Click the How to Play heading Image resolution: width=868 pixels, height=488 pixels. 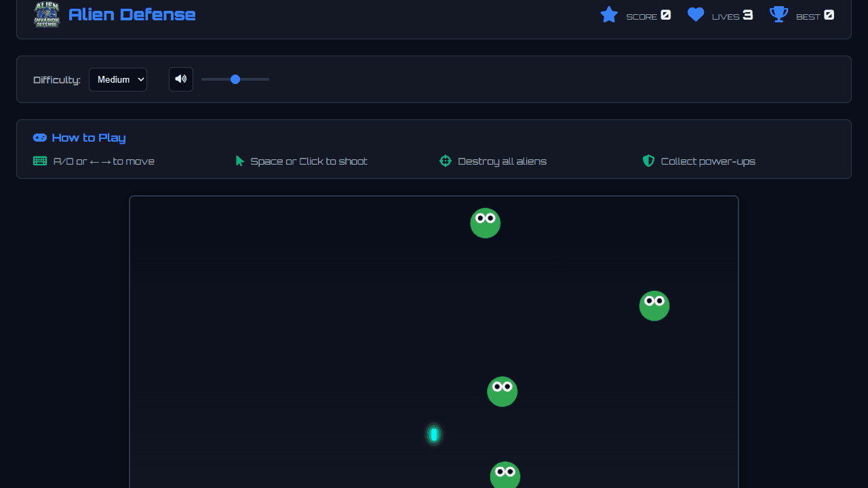point(89,138)
